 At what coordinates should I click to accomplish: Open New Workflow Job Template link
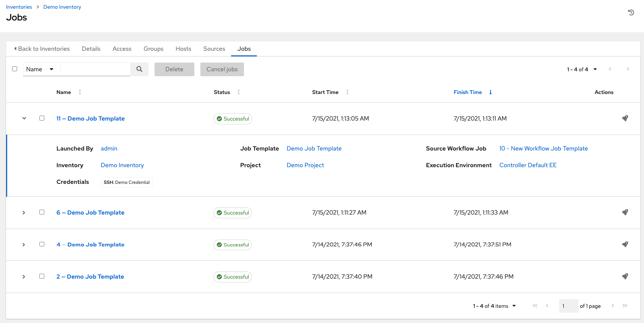[x=543, y=149]
